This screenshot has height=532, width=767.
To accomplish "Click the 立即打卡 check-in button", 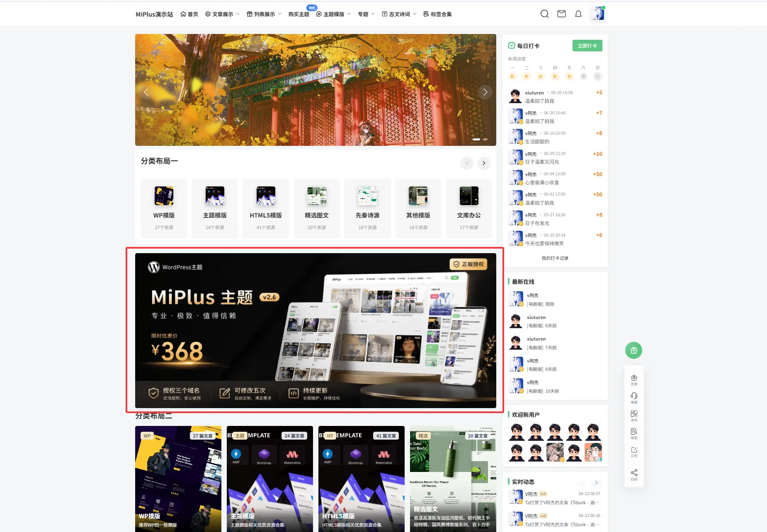I will (x=587, y=46).
